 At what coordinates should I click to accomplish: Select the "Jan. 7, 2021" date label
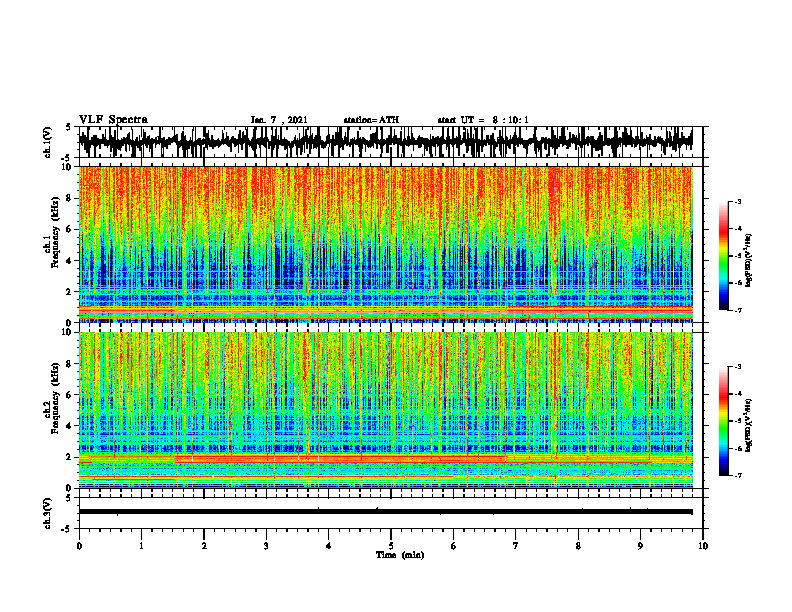(x=279, y=120)
